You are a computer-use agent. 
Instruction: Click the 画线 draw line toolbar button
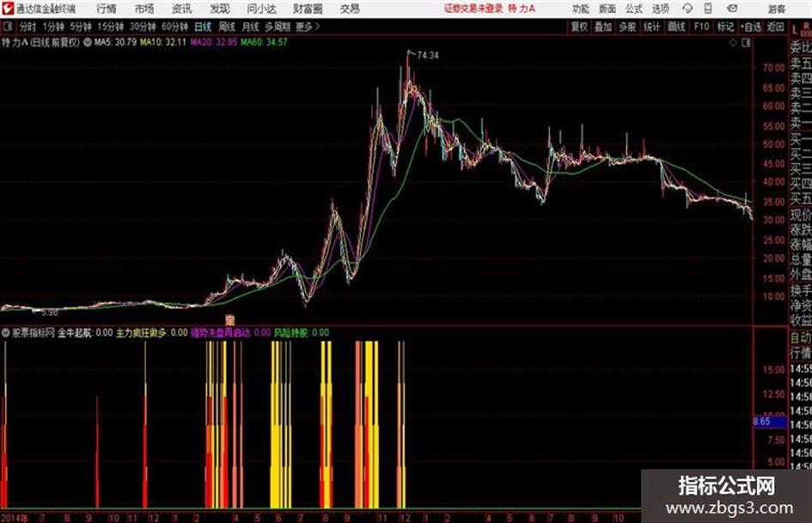tap(676, 27)
